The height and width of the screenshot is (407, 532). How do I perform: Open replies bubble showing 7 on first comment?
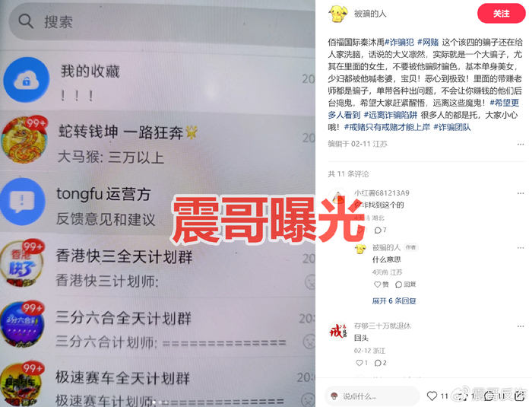tap(380, 231)
